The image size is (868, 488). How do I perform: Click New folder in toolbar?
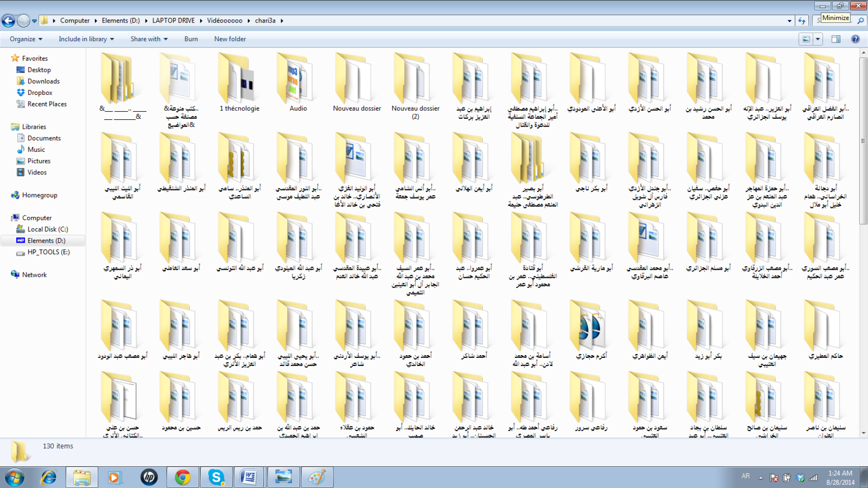click(x=230, y=39)
